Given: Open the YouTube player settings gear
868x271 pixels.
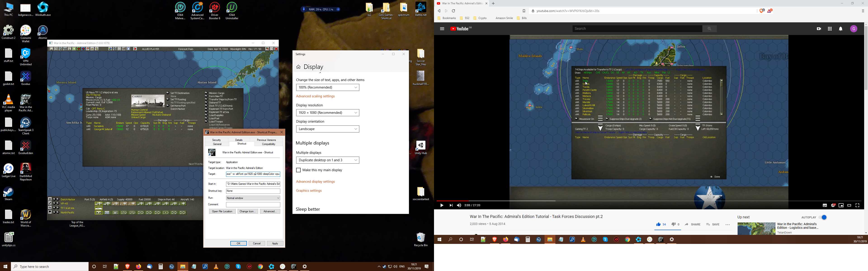Looking at the screenshot, I should [833, 205].
